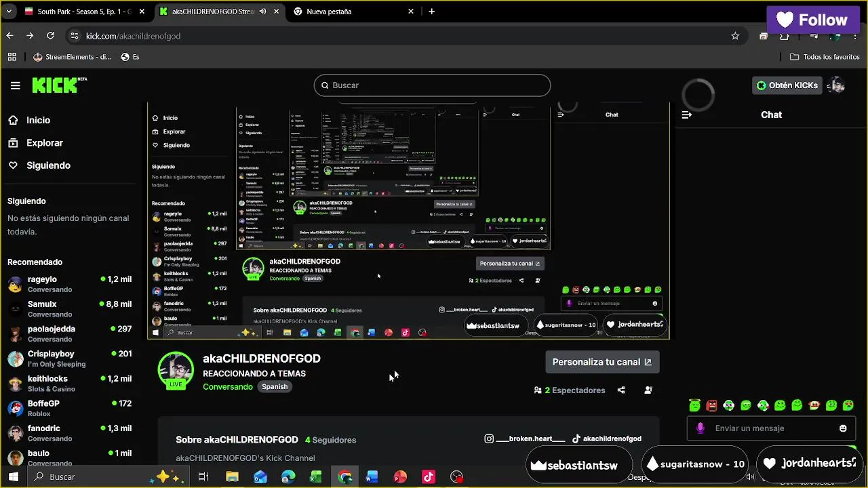Open Task View on the taskbar
This screenshot has height=488, width=868.
[x=203, y=477]
